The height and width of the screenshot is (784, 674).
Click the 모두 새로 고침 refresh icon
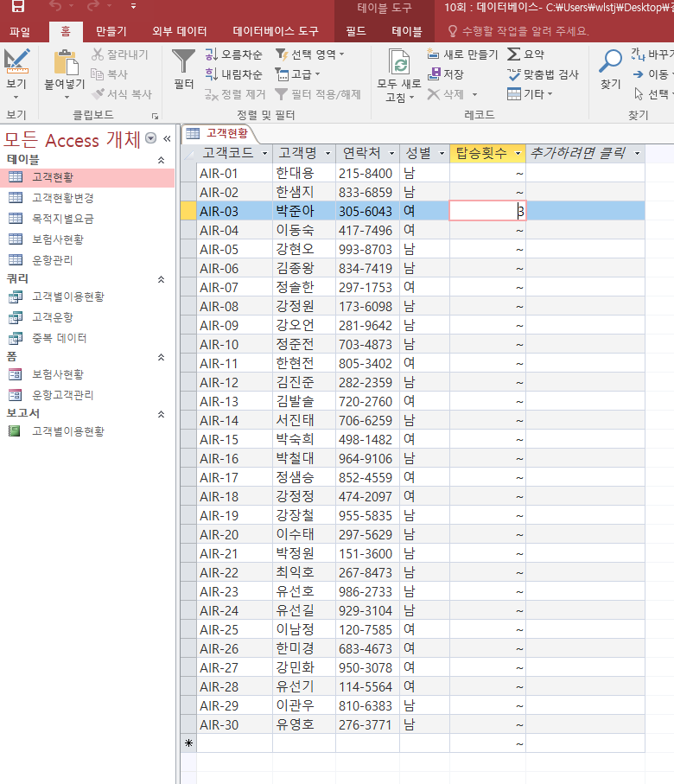click(x=399, y=62)
